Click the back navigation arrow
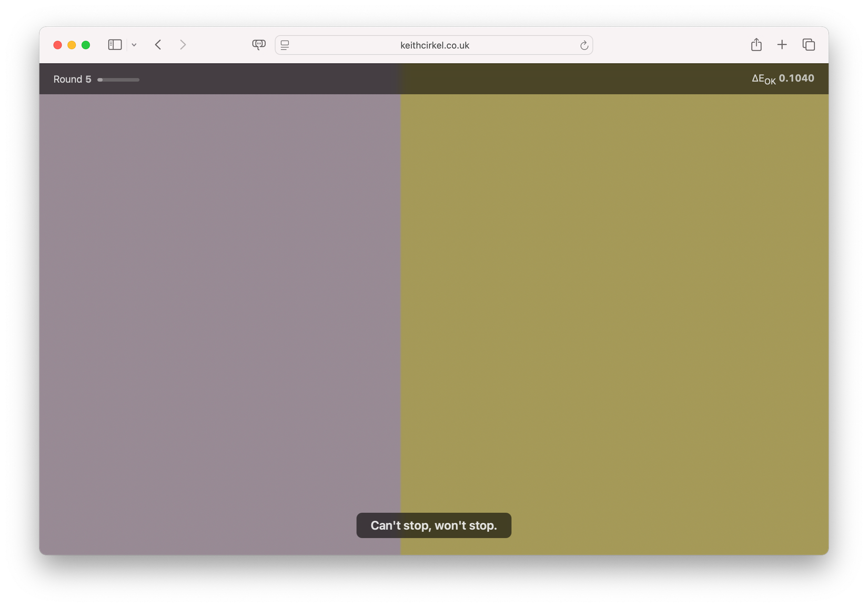The width and height of the screenshot is (868, 607). [158, 45]
